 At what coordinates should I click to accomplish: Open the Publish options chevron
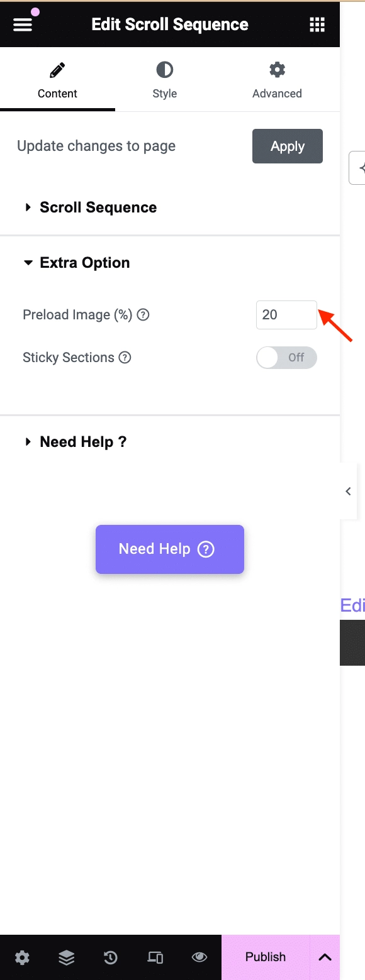pos(325,957)
